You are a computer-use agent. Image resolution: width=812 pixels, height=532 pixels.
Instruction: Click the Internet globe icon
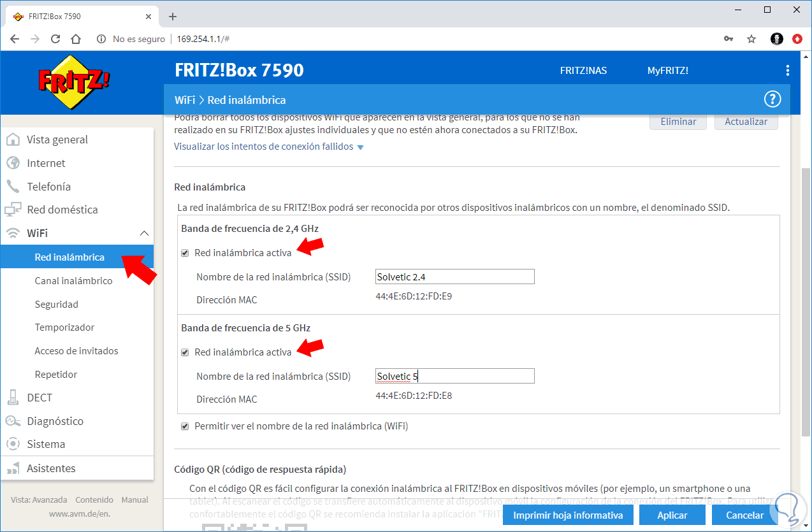coord(13,163)
